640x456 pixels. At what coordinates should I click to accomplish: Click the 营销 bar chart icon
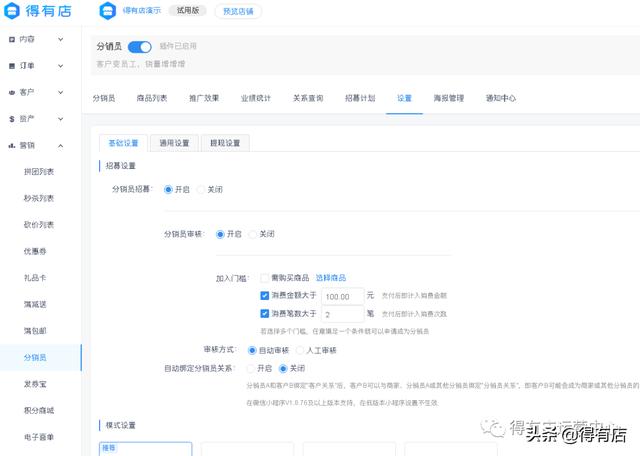pos(12,146)
